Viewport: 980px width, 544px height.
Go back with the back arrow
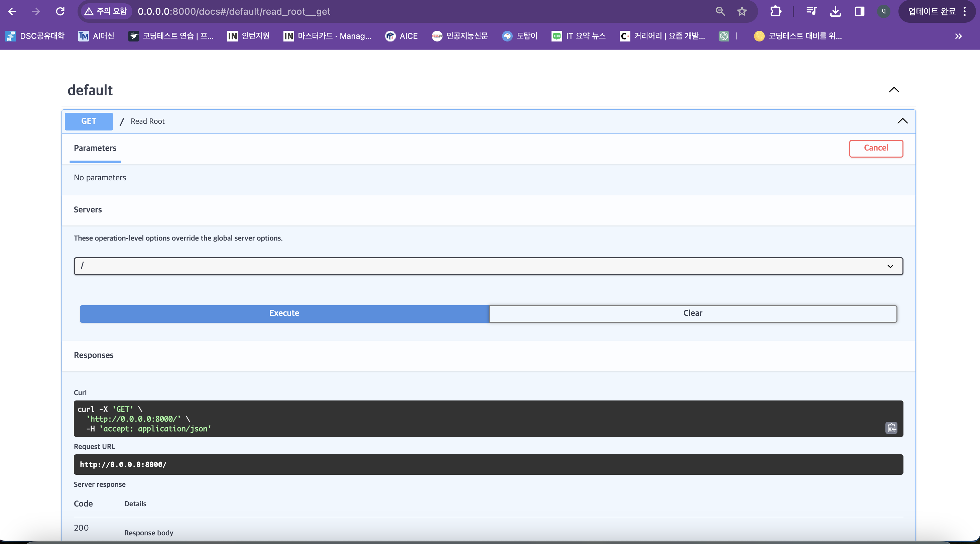pos(12,11)
